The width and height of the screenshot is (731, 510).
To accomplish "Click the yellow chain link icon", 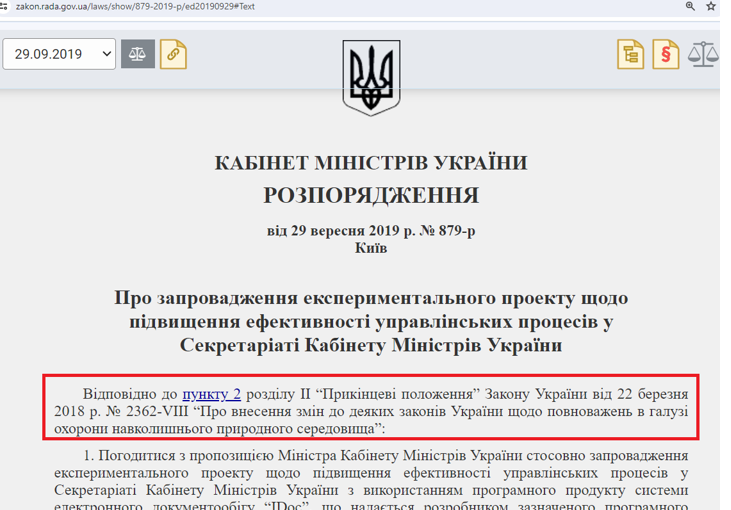I will pos(173,54).
